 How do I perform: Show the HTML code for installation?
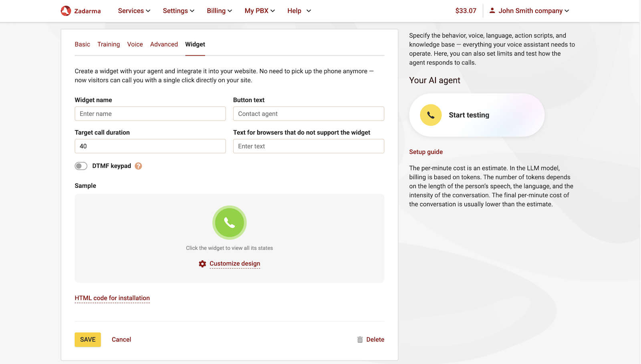(x=112, y=298)
